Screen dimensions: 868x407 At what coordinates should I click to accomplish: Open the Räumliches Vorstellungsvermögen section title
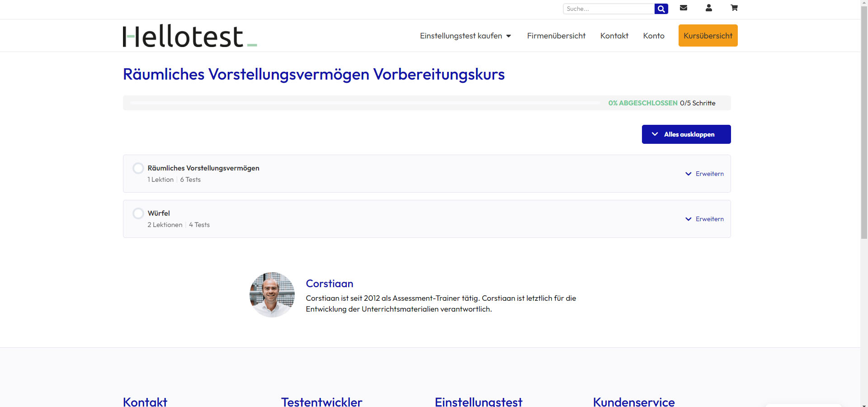[x=203, y=168]
